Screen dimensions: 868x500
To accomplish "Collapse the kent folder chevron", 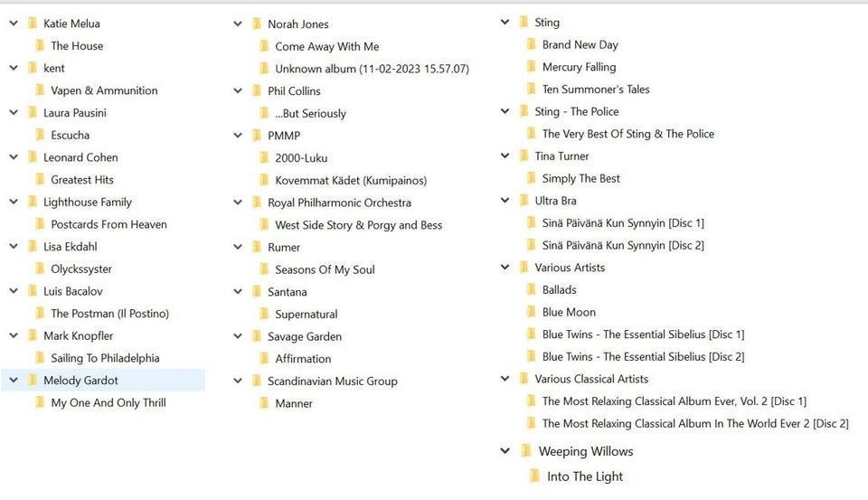I will pos(14,68).
